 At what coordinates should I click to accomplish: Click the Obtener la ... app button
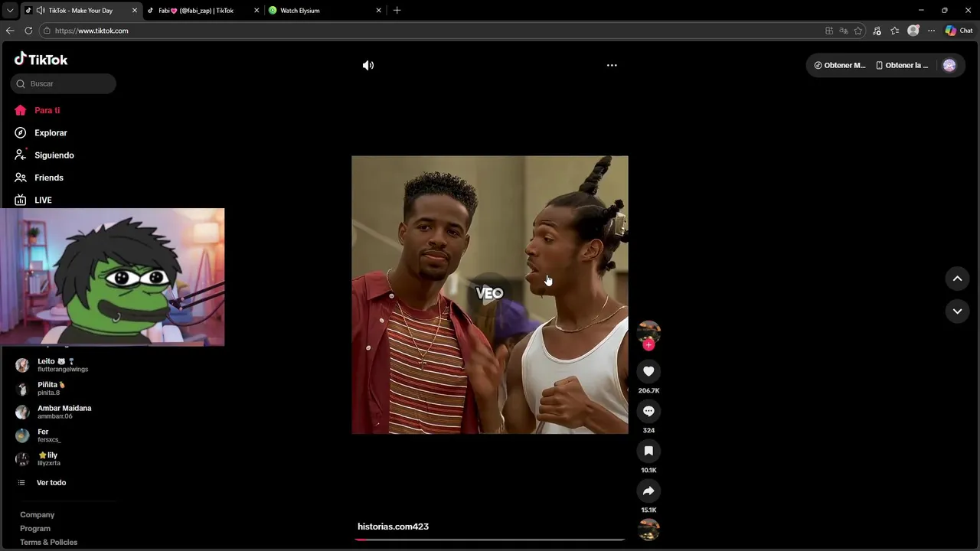902,65
